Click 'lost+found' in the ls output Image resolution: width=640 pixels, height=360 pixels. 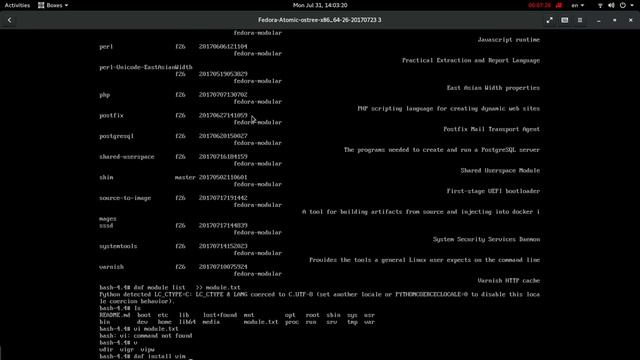[x=220, y=315]
